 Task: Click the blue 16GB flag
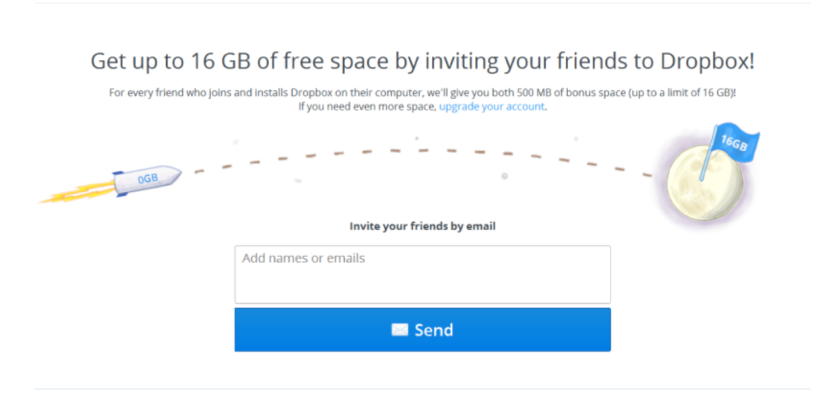(733, 144)
